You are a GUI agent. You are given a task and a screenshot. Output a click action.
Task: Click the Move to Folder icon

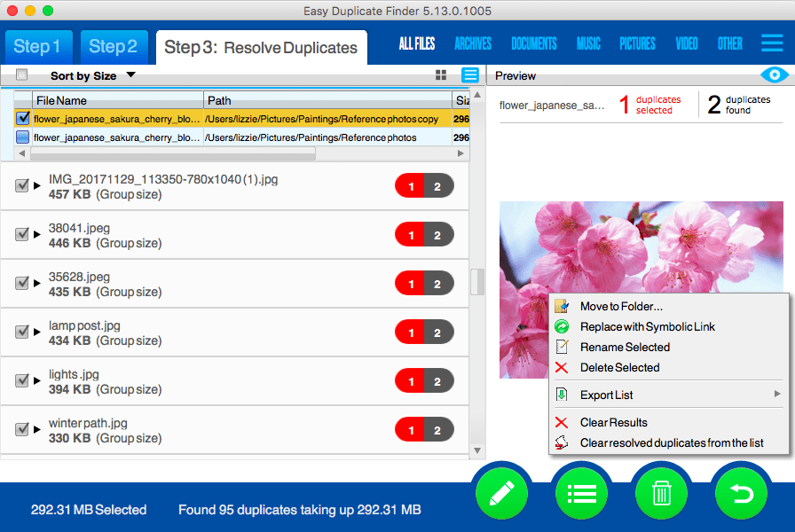(562, 306)
